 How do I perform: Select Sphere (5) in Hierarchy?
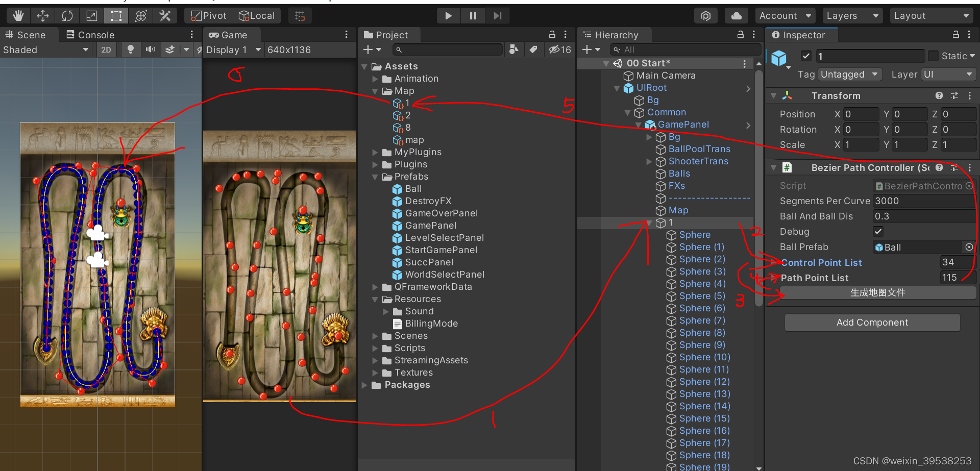tap(696, 296)
